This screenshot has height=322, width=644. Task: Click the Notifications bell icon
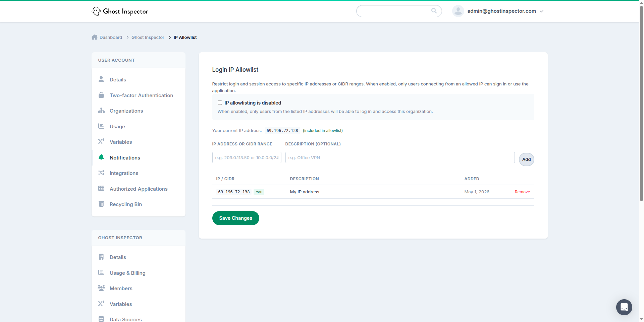click(x=101, y=157)
